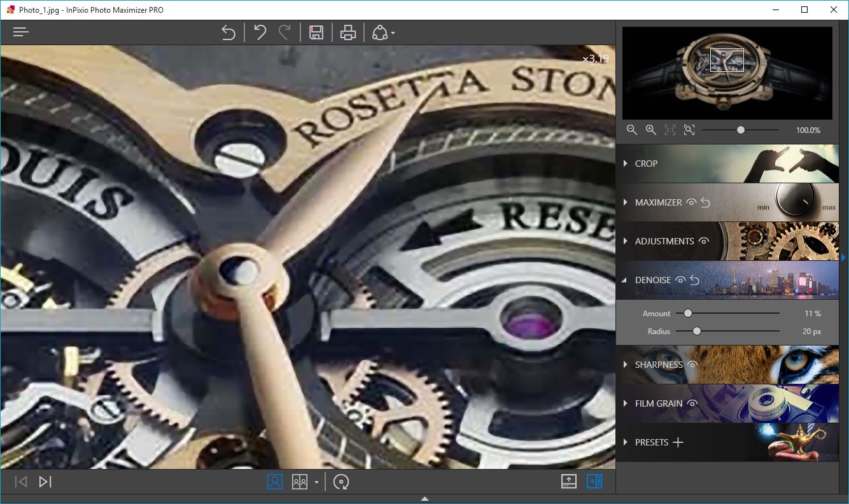
Task: Adjust the zoom level slider
Action: [x=741, y=130]
